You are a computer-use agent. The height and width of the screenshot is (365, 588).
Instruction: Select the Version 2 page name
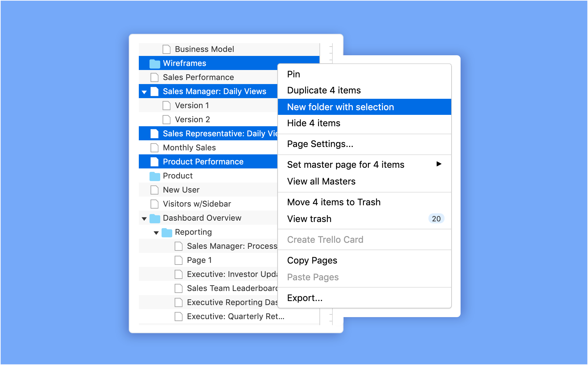[192, 120]
